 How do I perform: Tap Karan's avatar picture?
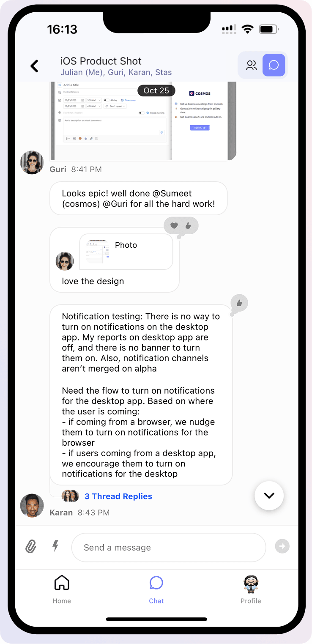click(x=32, y=505)
